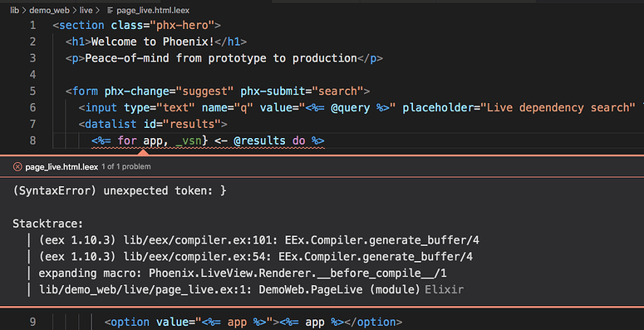Click the "1 of 1 problem" label

tap(126, 167)
